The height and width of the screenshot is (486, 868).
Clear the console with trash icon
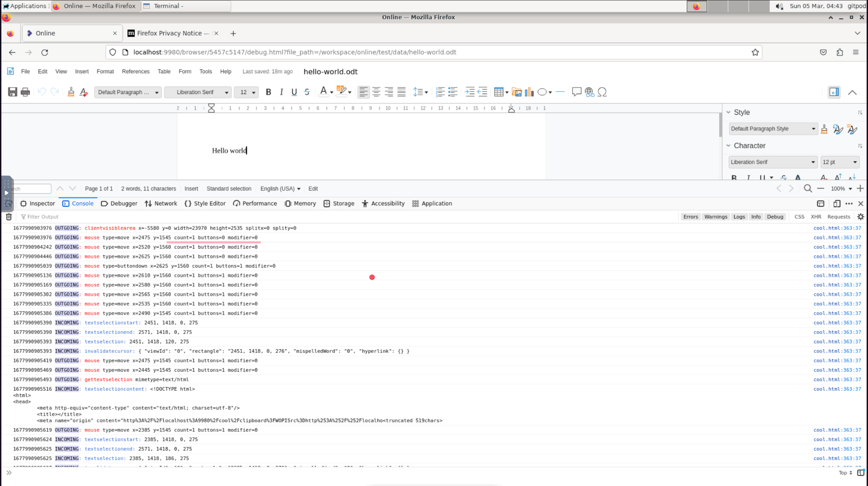(x=8, y=217)
